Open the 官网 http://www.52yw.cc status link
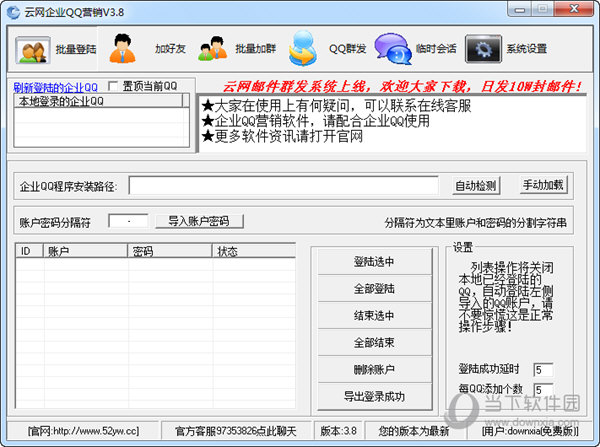Screen dimensions: 600x447 pyautogui.click(x=83, y=431)
